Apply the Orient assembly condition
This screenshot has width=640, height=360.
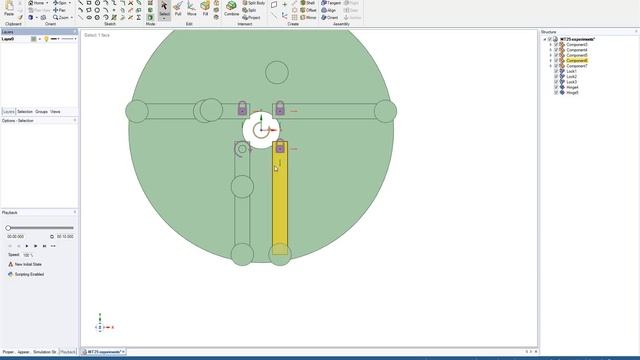[329, 18]
